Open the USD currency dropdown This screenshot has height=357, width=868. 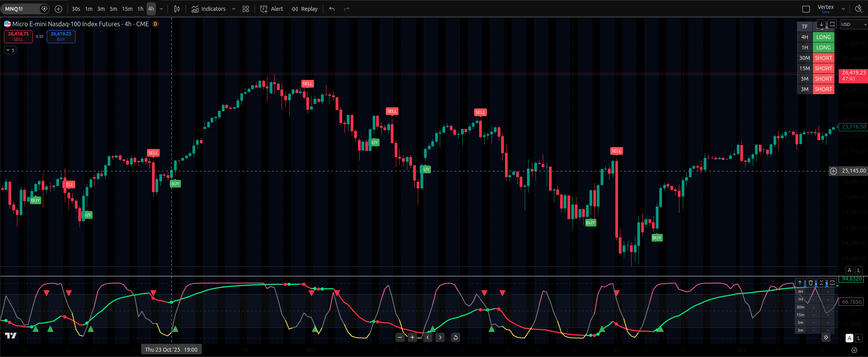click(x=853, y=24)
